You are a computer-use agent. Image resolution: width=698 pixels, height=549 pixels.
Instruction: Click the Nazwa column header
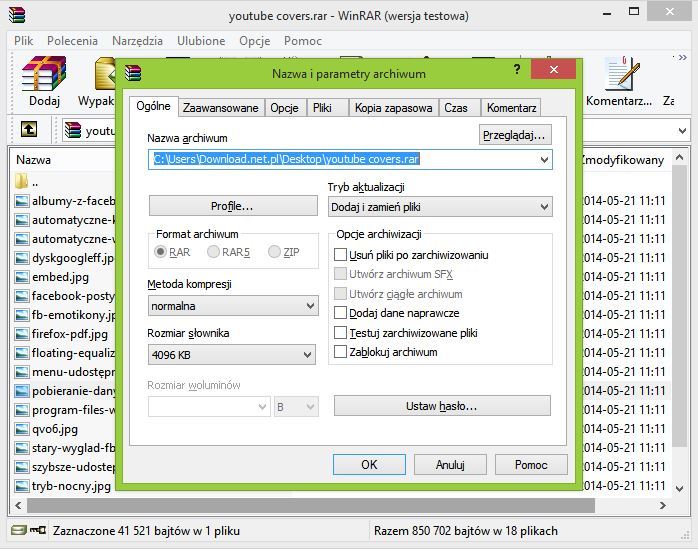click(x=33, y=160)
